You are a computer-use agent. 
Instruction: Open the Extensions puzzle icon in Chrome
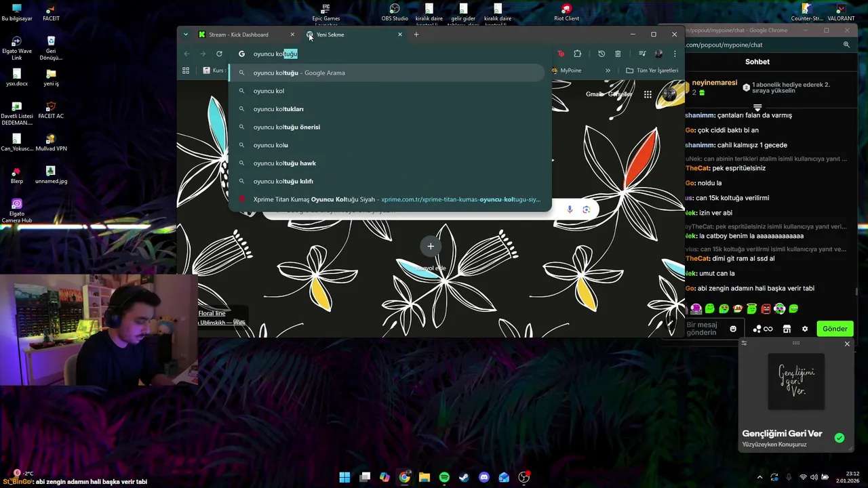[578, 54]
